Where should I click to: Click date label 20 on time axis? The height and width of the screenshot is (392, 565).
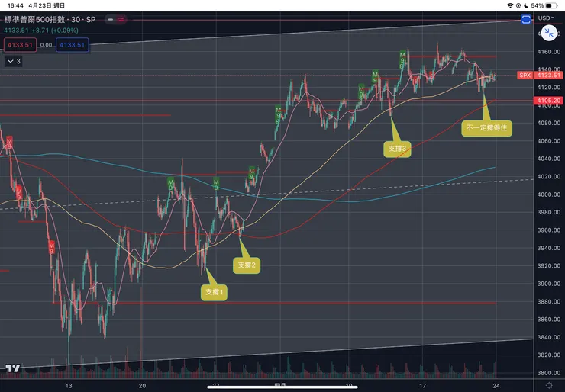pyautogui.click(x=142, y=386)
